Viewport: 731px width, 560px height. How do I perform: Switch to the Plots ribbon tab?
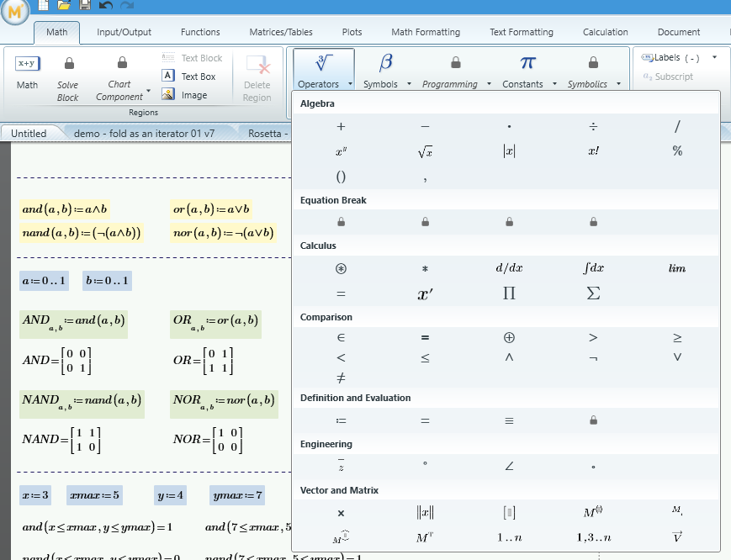point(352,32)
